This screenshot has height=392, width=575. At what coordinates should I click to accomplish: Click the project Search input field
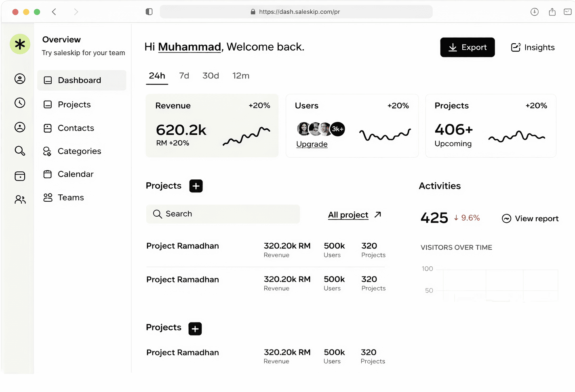point(223,214)
